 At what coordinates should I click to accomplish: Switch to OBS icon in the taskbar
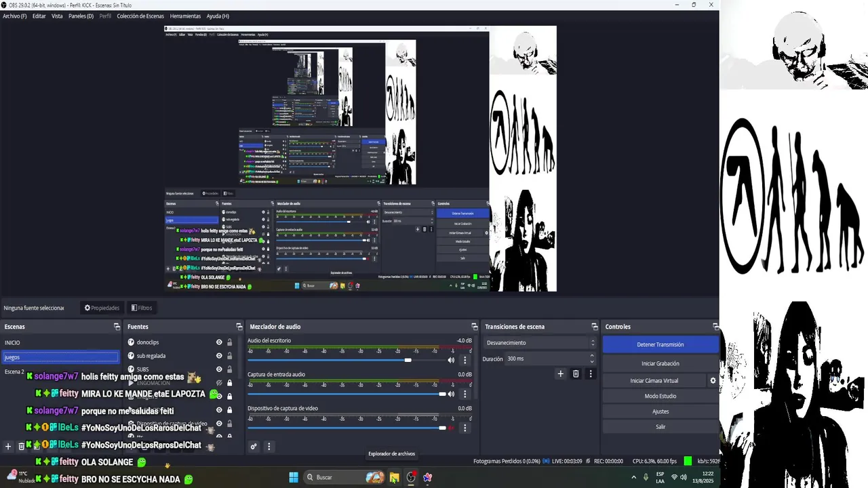coord(411,477)
